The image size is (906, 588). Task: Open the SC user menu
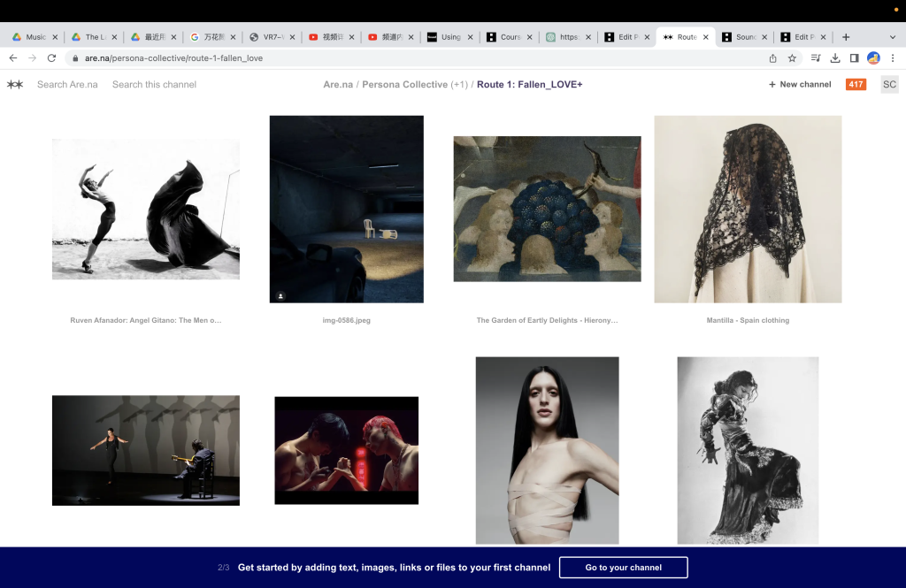click(890, 84)
